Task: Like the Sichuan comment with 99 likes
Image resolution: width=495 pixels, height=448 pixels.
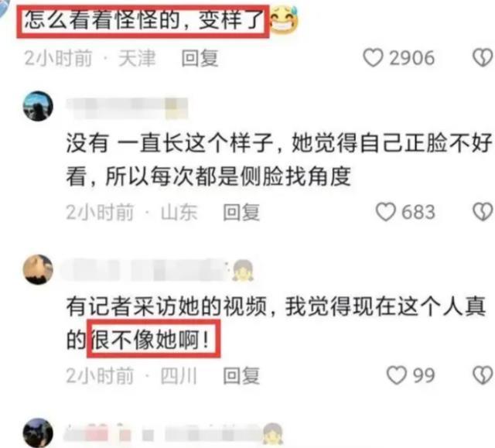Action: point(397,375)
